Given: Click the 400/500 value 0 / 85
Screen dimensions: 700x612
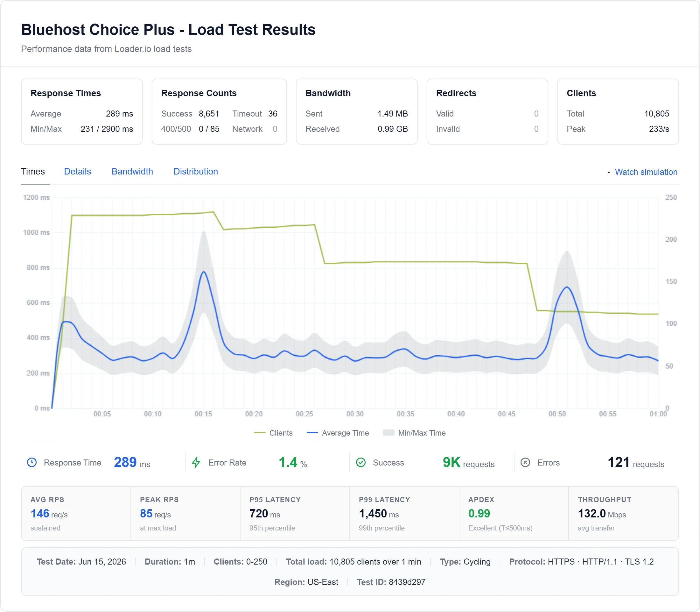Looking at the screenshot, I should [209, 129].
